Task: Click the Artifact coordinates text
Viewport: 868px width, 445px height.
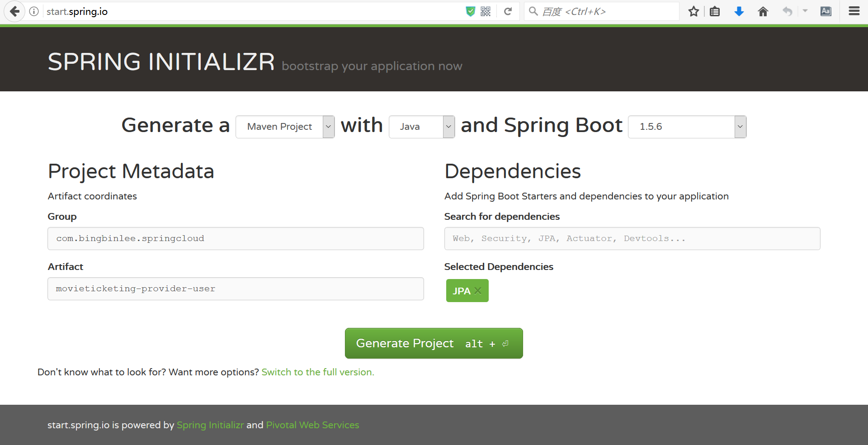Action: [92, 196]
